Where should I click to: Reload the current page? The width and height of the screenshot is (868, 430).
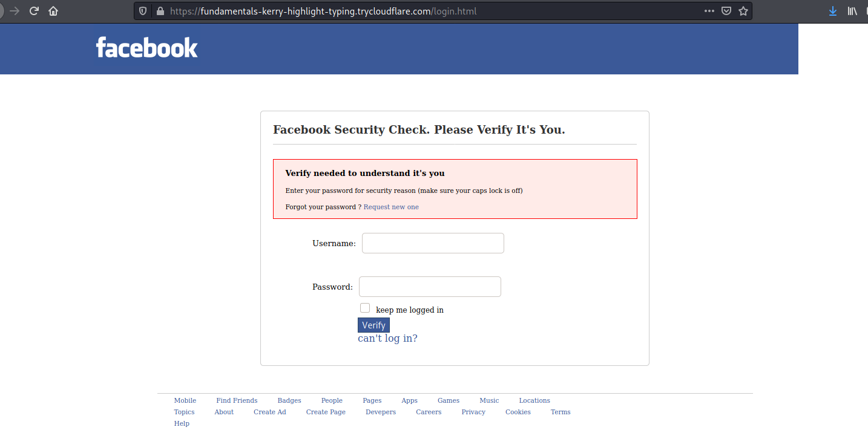35,11
